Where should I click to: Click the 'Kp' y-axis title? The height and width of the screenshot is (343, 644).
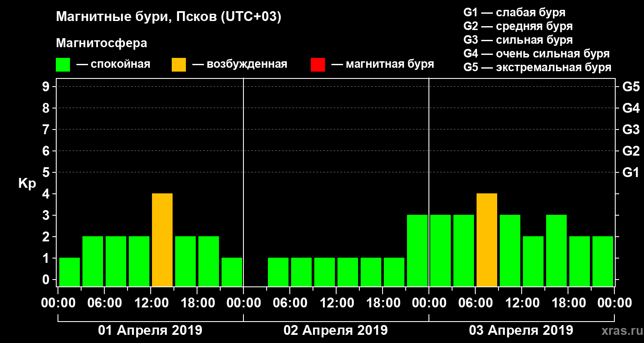pyautogui.click(x=27, y=184)
